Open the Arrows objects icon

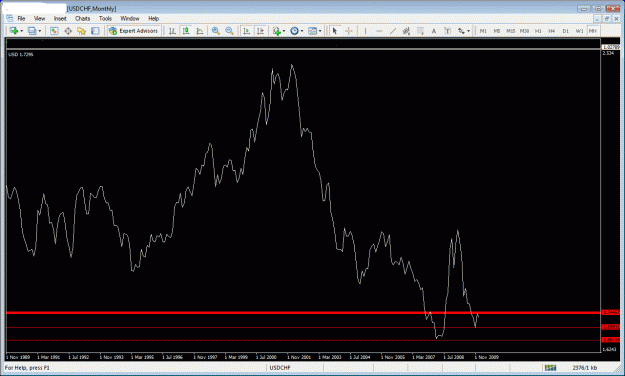(x=461, y=31)
